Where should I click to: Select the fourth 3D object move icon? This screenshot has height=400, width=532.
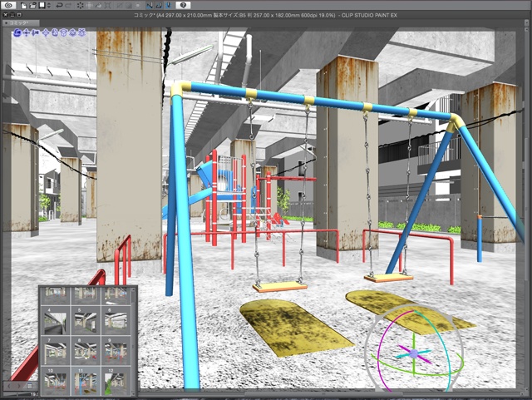click(x=47, y=32)
